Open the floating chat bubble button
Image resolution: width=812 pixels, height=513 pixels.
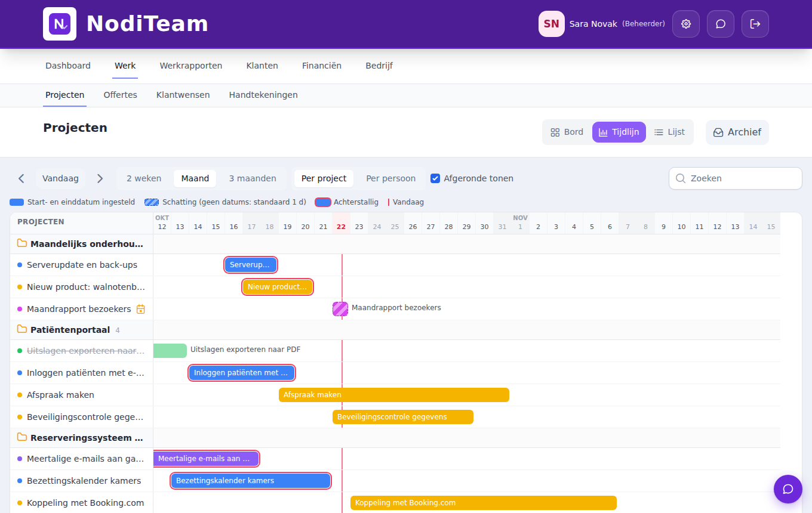point(788,489)
